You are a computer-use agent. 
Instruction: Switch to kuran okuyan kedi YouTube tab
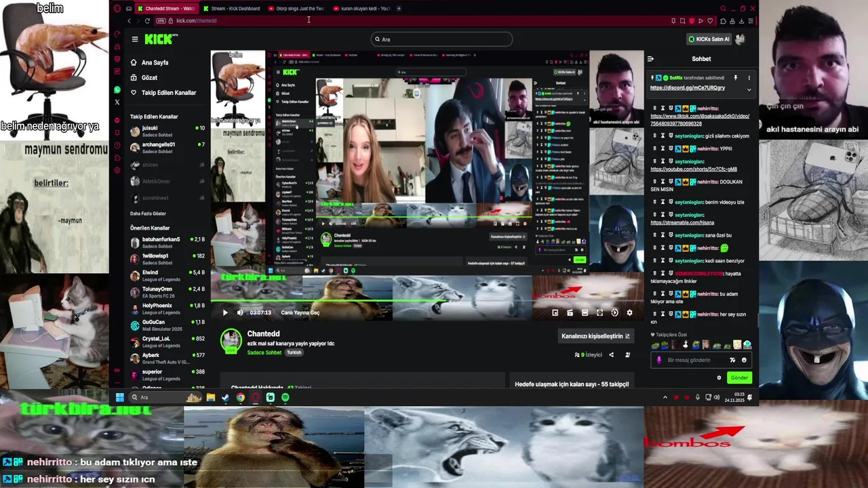pos(361,9)
